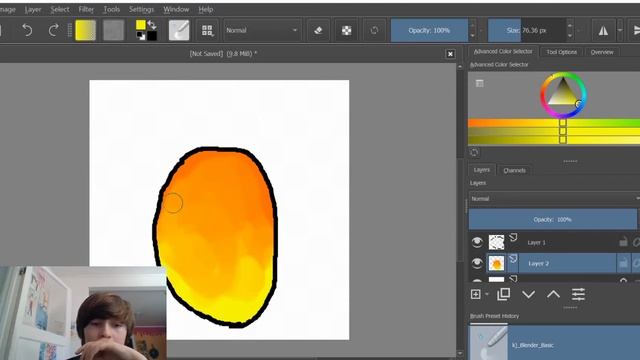Click the brush Opacity 100% slider
The height and width of the screenshot is (360, 640).
[x=429, y=30]
